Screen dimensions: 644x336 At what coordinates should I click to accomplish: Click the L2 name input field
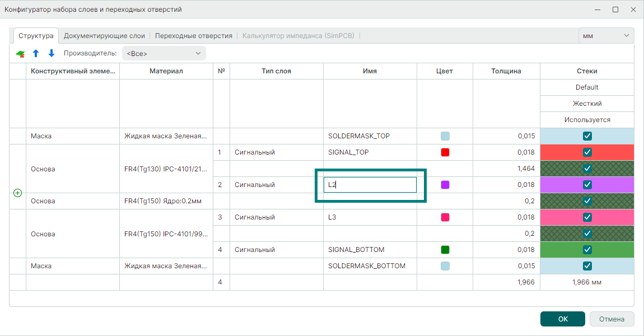tap(370, 185)
